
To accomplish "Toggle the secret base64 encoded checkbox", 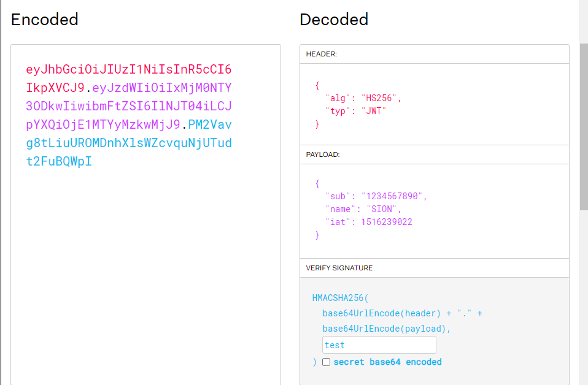I will (327, 362).
